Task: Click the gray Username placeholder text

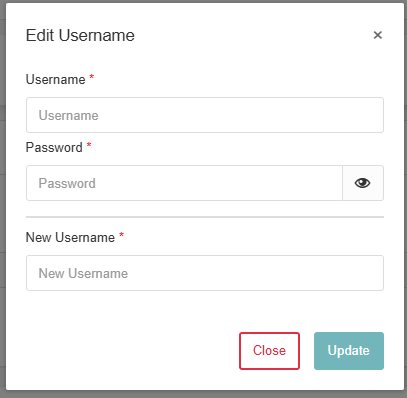Action: pyautogui.click(x=69, y=115)
